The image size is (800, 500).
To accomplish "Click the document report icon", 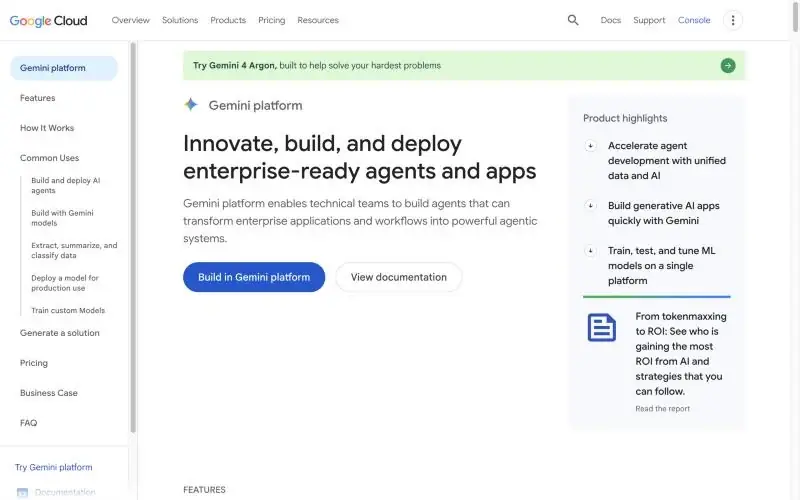I will click(x=602, y=327).
